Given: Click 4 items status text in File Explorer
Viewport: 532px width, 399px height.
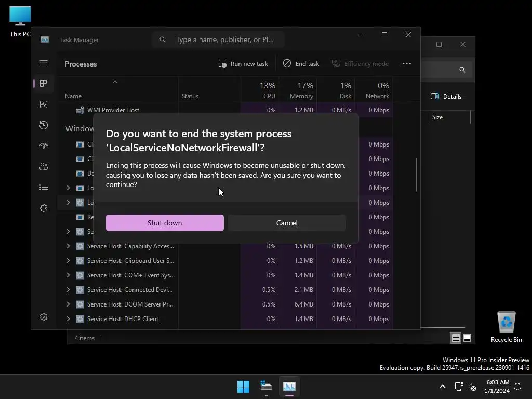Looking at the screenshot, I should 85,338.
